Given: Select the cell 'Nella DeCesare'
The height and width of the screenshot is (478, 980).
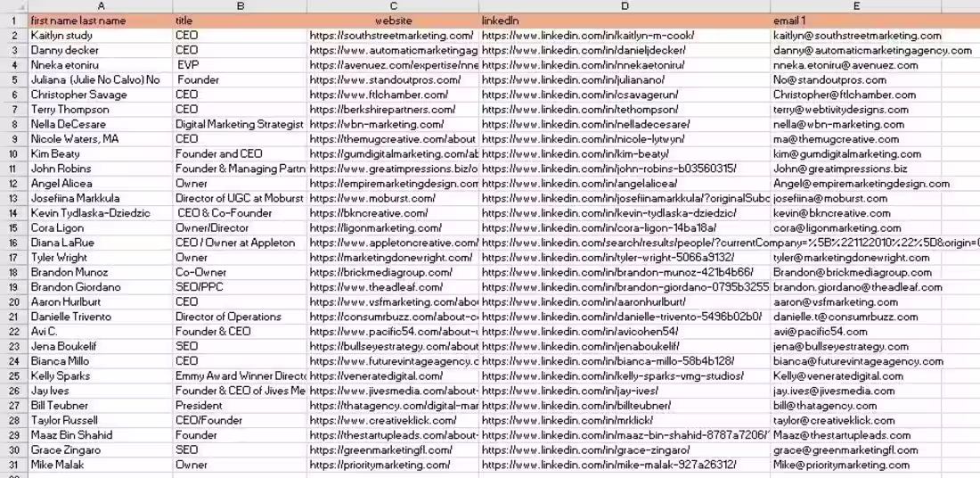Looking at the screenshot, I should 101,125.
